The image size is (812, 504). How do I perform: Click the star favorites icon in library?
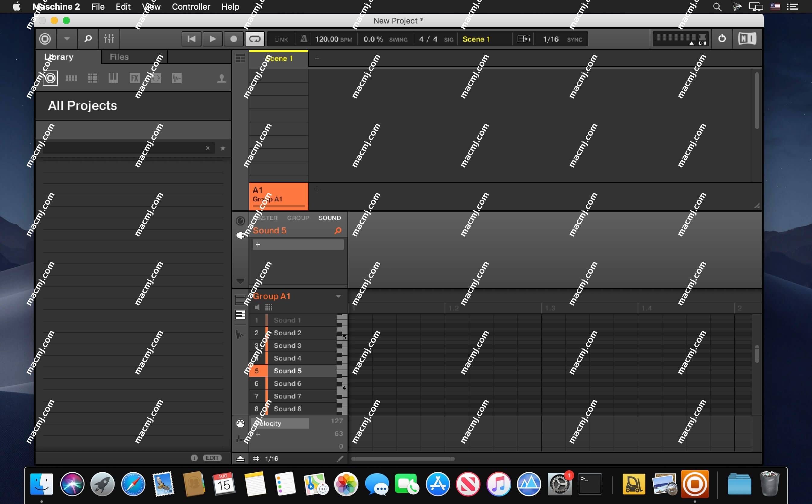tap(223, 147)
